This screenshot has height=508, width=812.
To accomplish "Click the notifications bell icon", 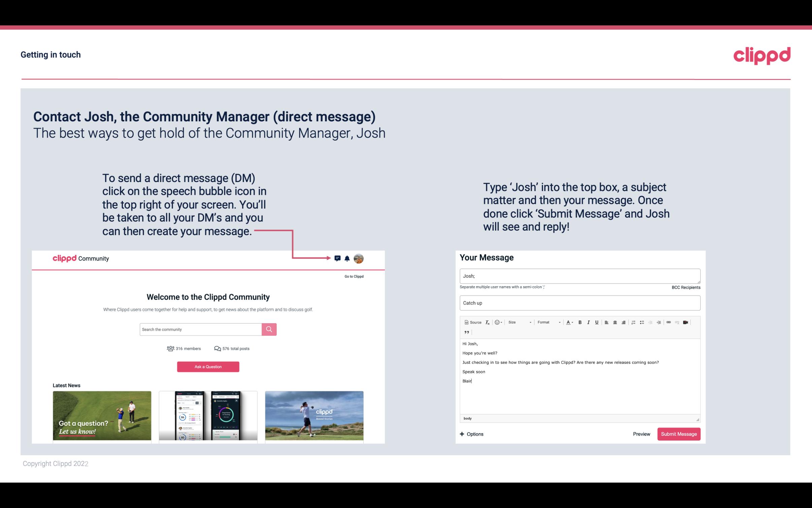I will pos(348,259).
